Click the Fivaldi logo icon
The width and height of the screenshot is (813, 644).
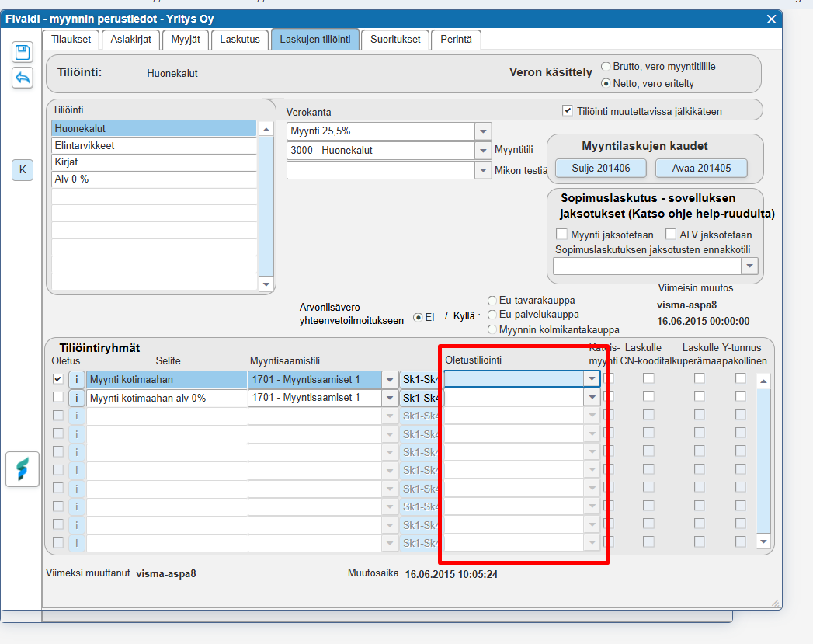coord(23,469)
